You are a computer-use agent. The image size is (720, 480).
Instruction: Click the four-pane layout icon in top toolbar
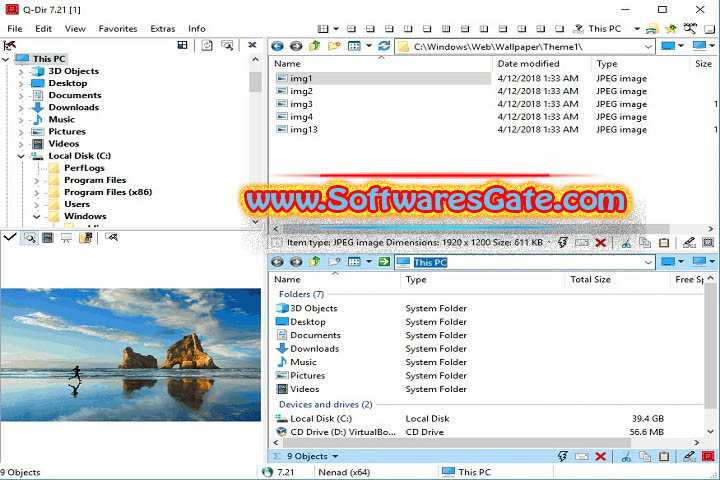pyautogui.click(x=323, y=28)
